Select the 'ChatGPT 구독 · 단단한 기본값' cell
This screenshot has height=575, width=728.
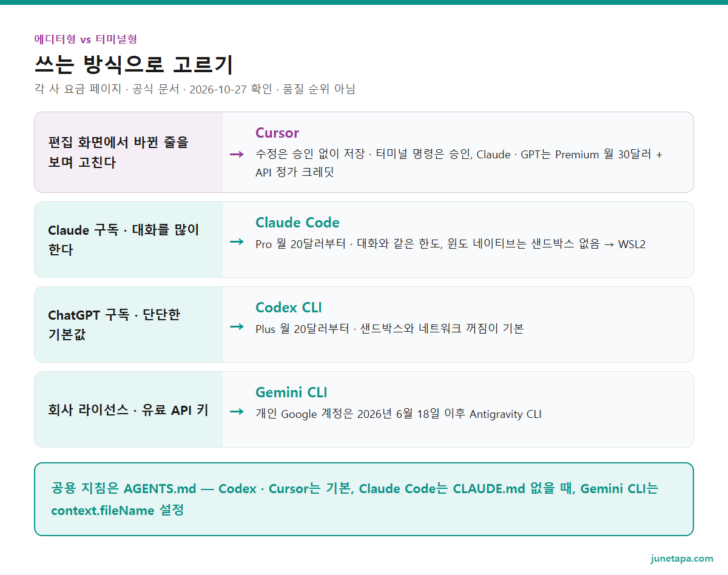pyautogui.click(x=129, y=324)
